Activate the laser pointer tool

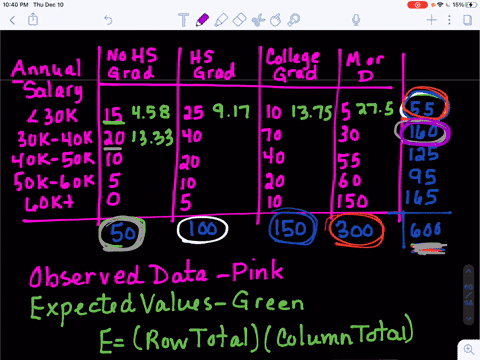[x=294, y=20]
